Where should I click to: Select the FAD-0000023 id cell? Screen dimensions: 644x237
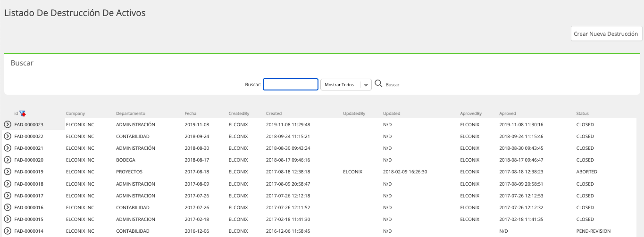[x=29, y=125]
